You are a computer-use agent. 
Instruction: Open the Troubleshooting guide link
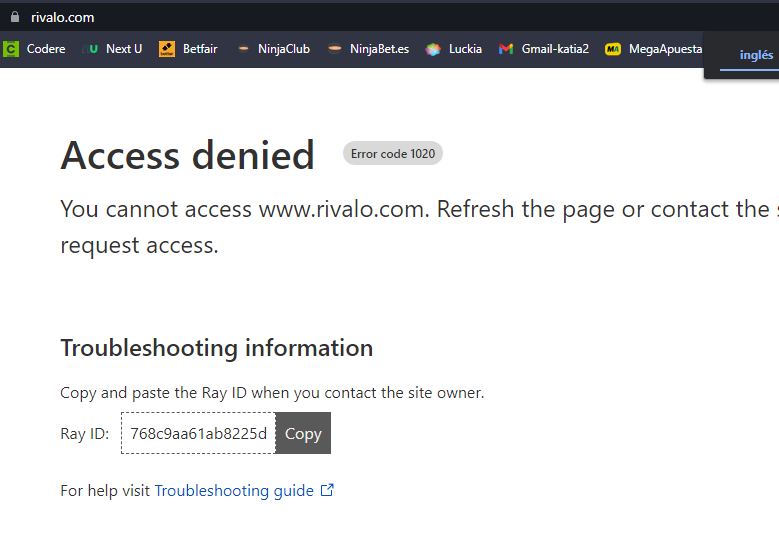234,491
